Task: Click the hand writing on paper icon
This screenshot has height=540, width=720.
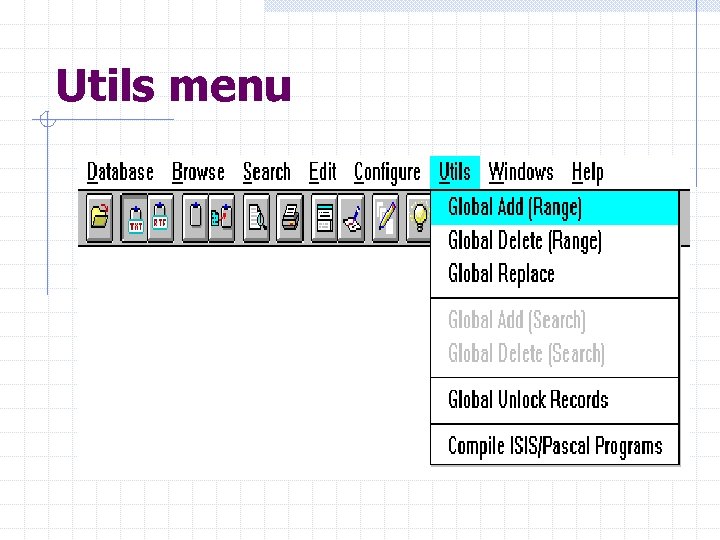Action: (351, 217)
